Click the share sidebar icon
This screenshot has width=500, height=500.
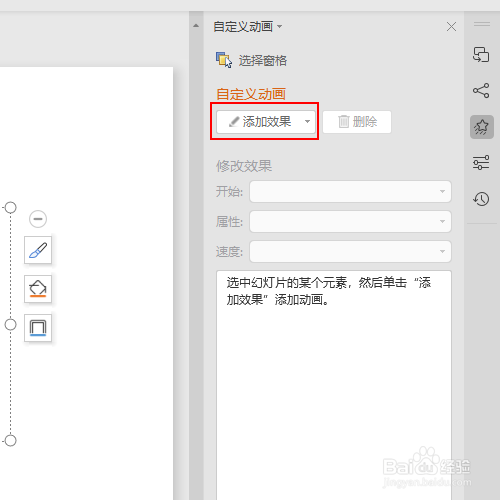(481, 90)
